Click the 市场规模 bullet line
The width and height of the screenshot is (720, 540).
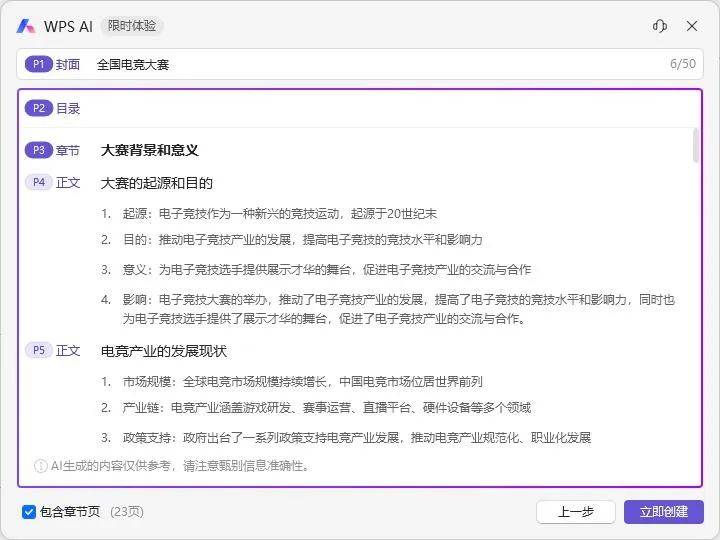[302, 381]
